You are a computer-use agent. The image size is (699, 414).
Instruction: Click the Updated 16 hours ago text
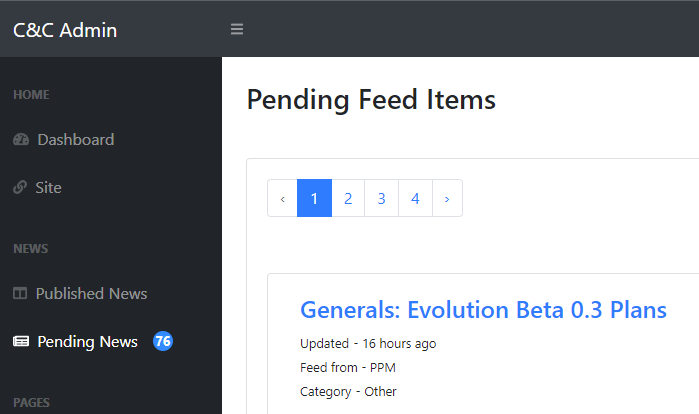coord(368,344)
